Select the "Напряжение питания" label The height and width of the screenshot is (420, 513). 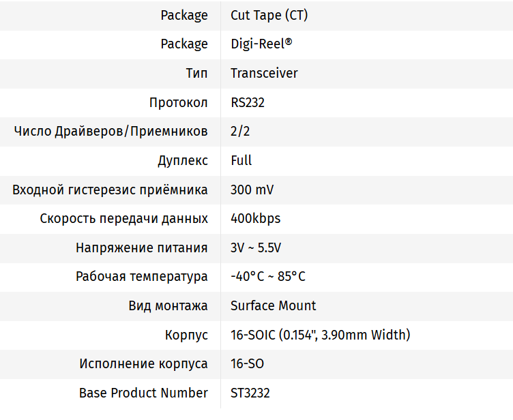click(x=141, y=248)
